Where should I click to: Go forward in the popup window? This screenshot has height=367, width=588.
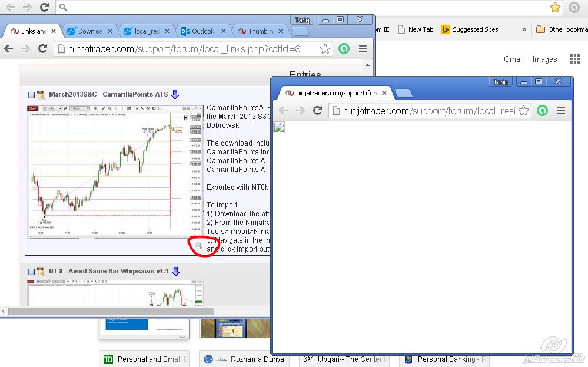[x=300, y=110]
